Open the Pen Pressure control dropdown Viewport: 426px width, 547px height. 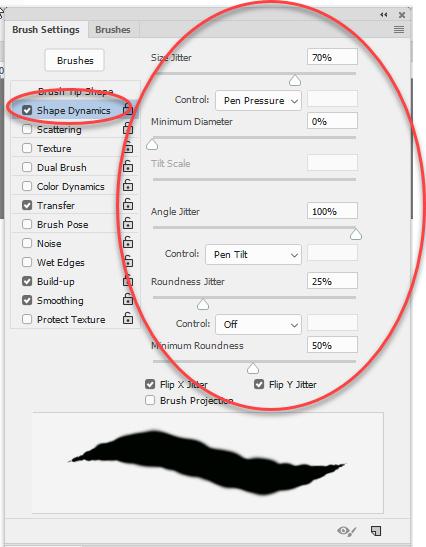pos(258,101)
